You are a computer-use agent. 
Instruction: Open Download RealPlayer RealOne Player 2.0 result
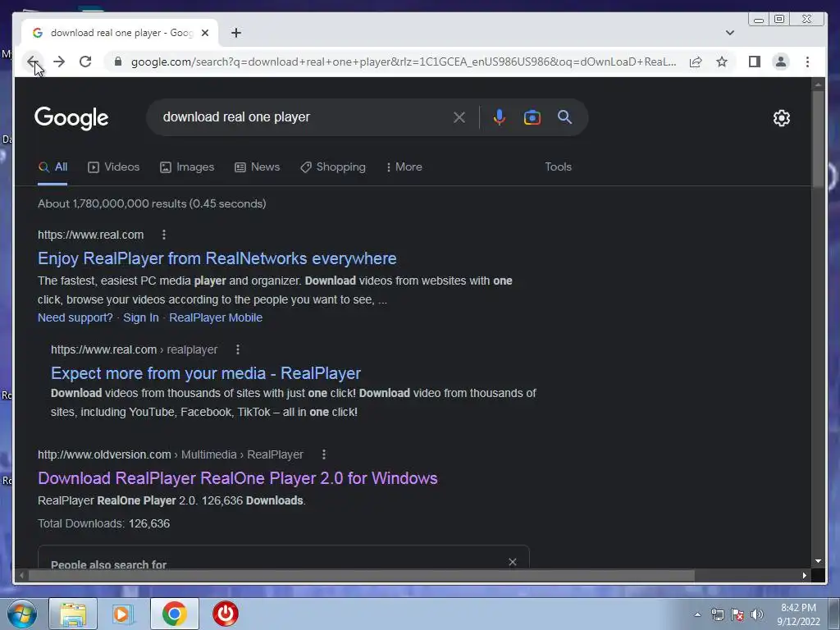237,478
